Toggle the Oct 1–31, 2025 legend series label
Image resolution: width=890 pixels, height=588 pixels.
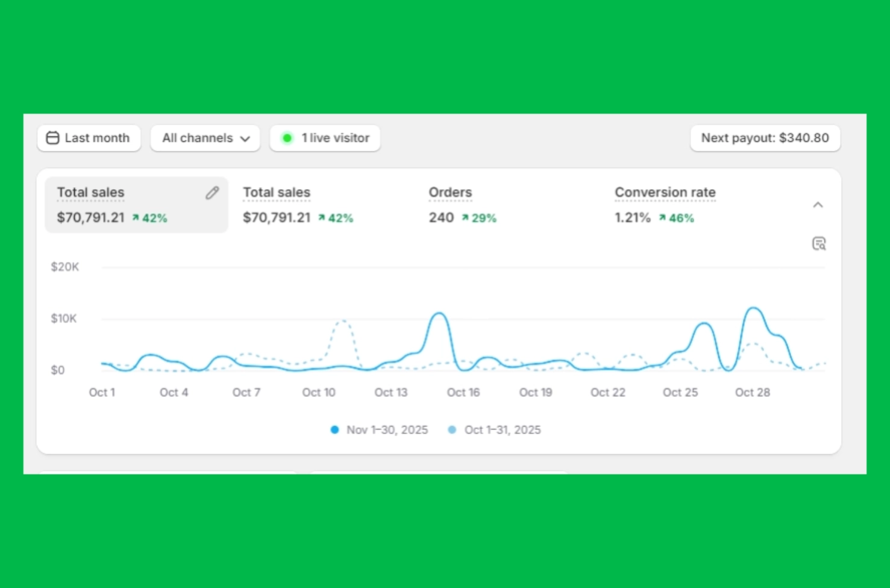[x=503, y=430]
